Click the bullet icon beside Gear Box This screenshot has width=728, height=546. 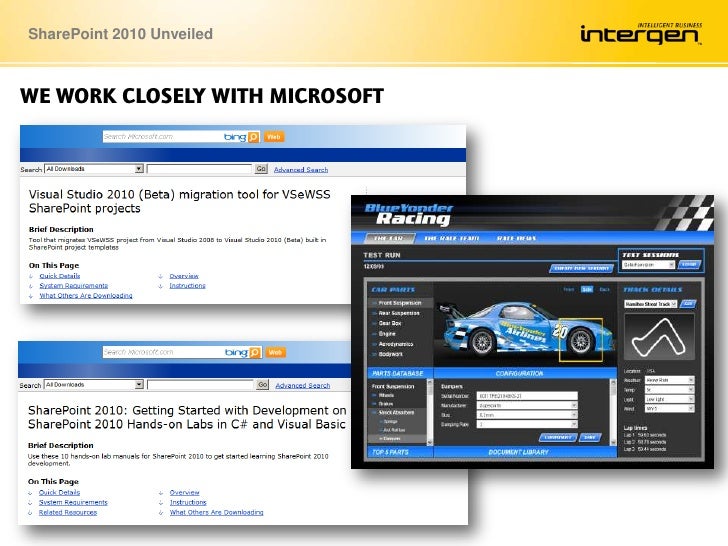tap(374, 324)
